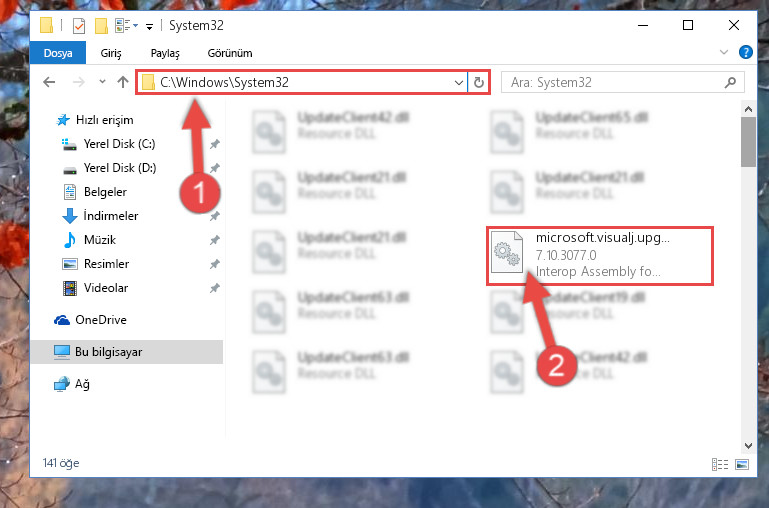Click the Properties quick access toolbar icon

[x=78, y=25]
